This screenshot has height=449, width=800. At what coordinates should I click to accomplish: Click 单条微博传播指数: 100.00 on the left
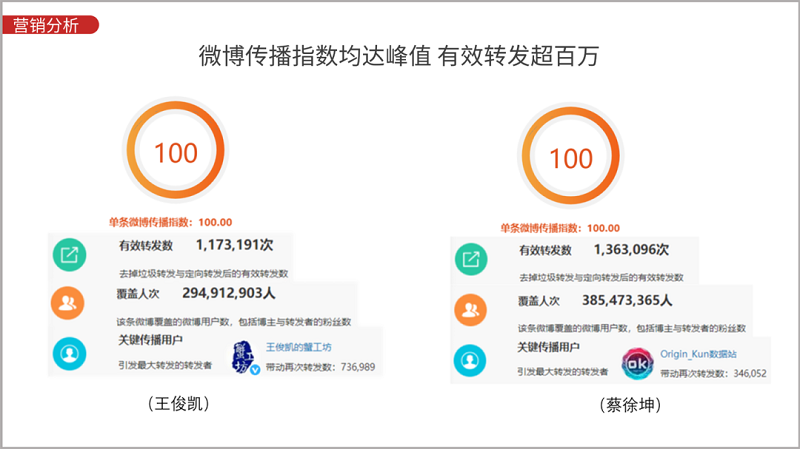coord(170,222)
